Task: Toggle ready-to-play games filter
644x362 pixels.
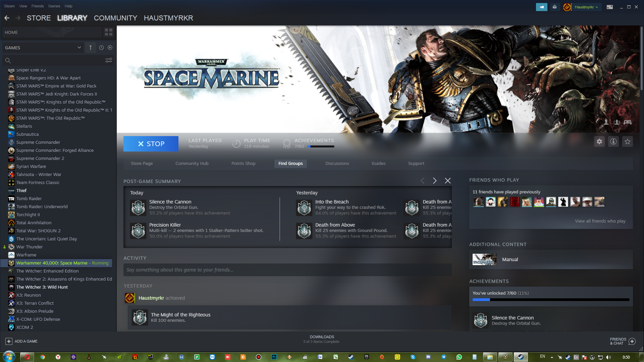Action: coord(110,48)
